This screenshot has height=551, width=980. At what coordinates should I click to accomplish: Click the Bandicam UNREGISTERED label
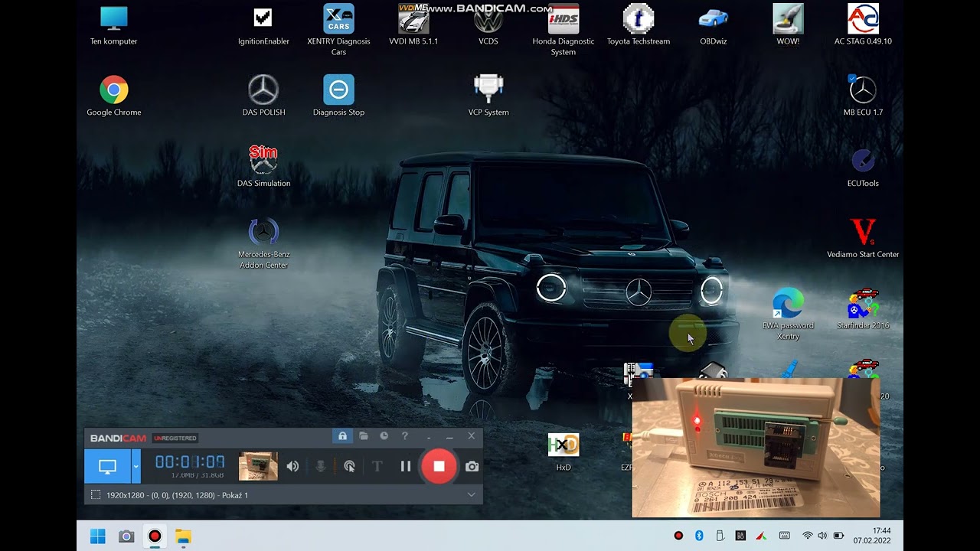click(175, 438)
